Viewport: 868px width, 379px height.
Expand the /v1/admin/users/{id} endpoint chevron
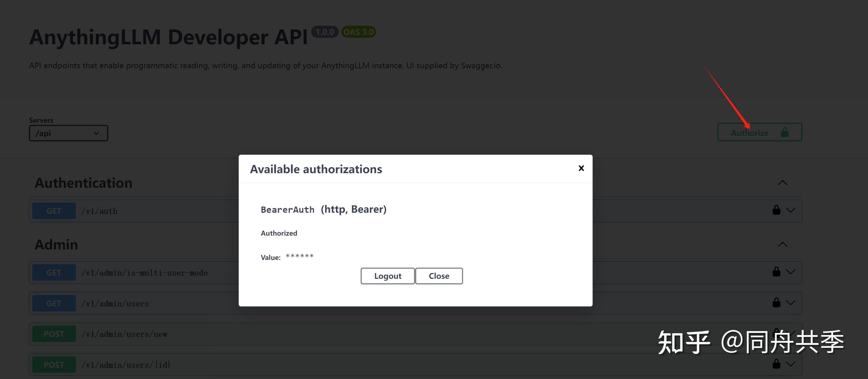pyautogui.click(x=791, y=364)
